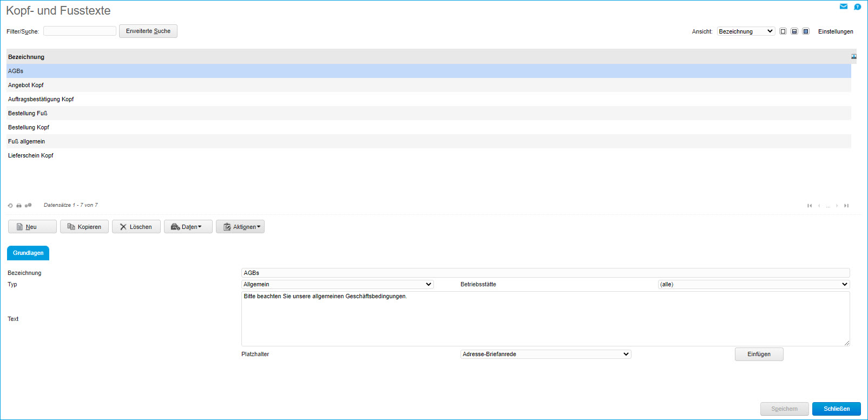This screenshot has height=420, width=868.
Task: Switch to fully filled detail view
Action: click(x=806, y=31)
